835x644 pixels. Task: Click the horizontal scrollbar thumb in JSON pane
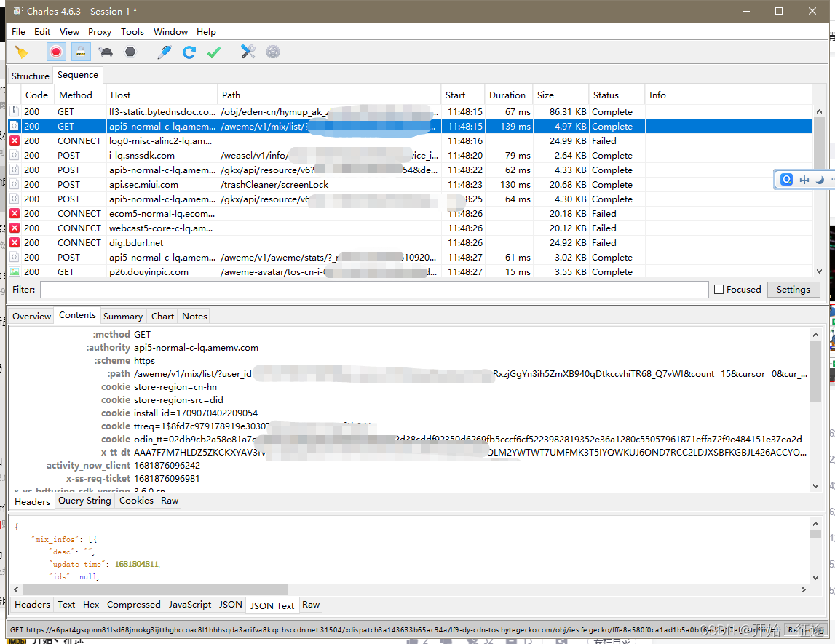tap(155, 589)
